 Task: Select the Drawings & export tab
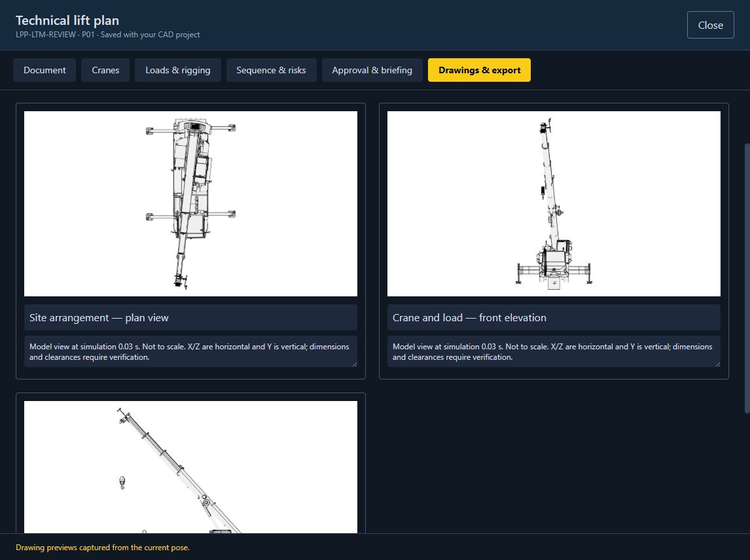(479, 70)
